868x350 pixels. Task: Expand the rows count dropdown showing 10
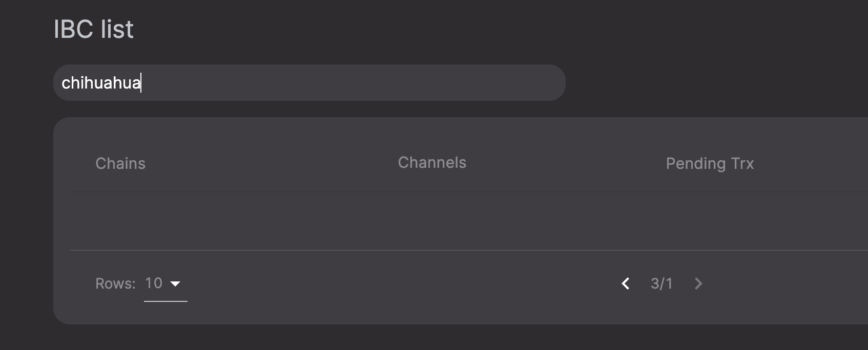(x=162, y=283)
